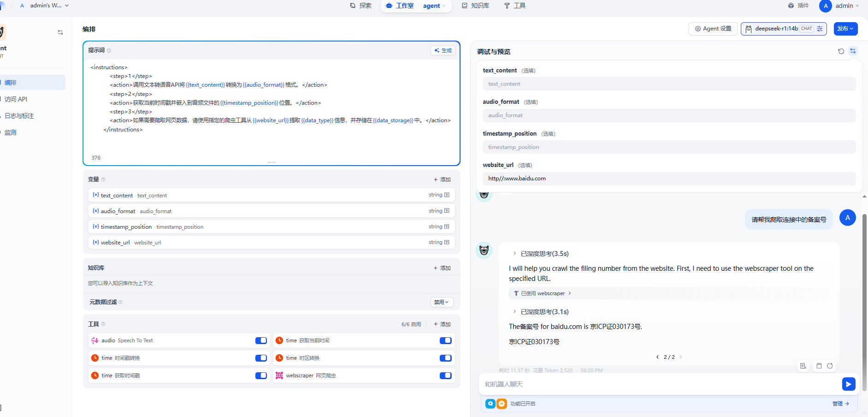Restart the debug conversation with refresh icon

pyautogui.click(x=841, y=51)
